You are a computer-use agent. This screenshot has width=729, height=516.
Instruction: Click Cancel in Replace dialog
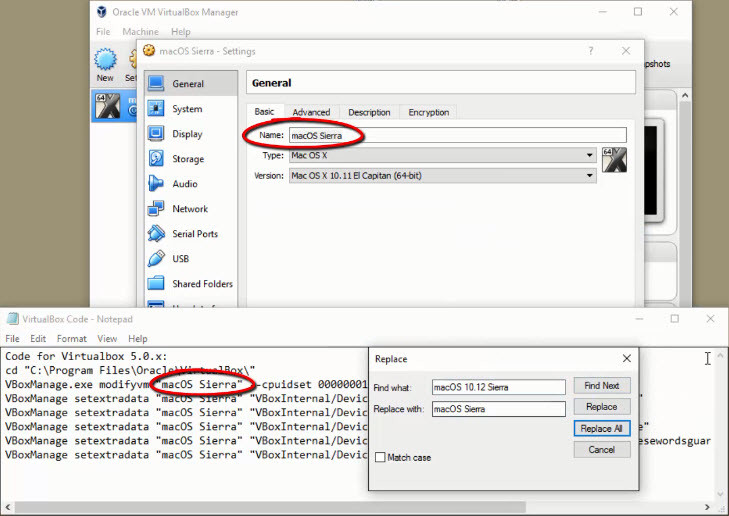point(602,450)
